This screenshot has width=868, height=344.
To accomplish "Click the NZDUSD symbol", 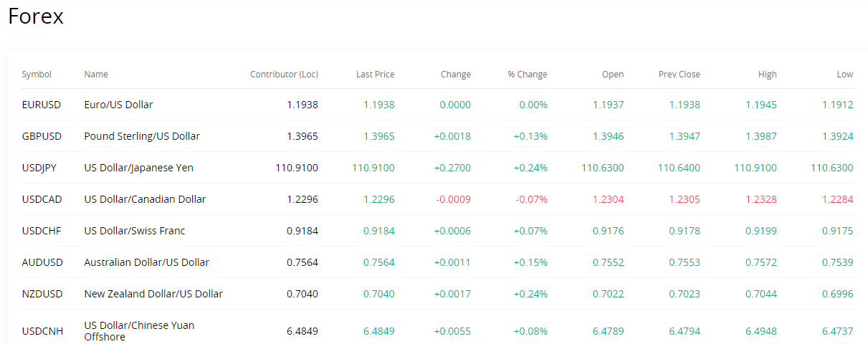I will (x=42, y=294).
